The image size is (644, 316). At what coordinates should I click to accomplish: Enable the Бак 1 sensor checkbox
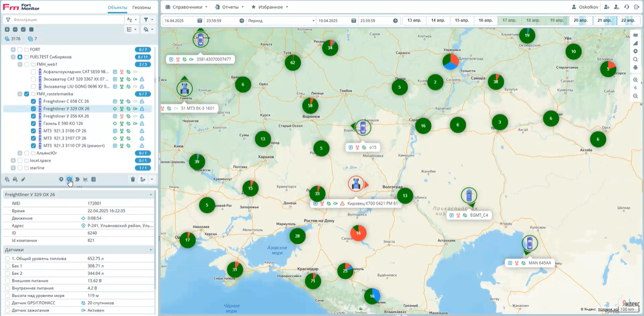(8, 266)
